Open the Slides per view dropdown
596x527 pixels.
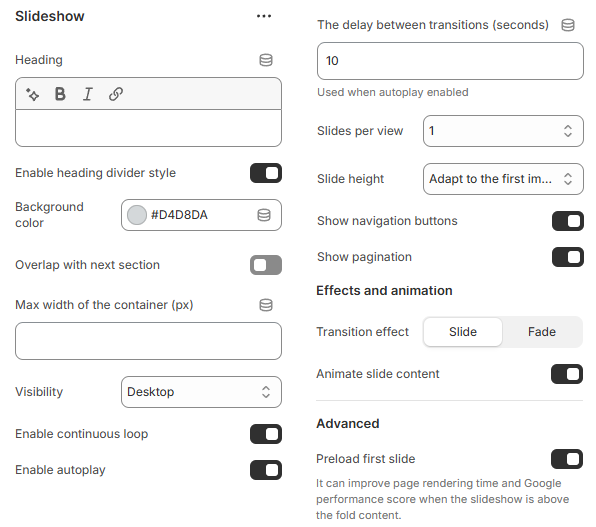tap(503, 131)
